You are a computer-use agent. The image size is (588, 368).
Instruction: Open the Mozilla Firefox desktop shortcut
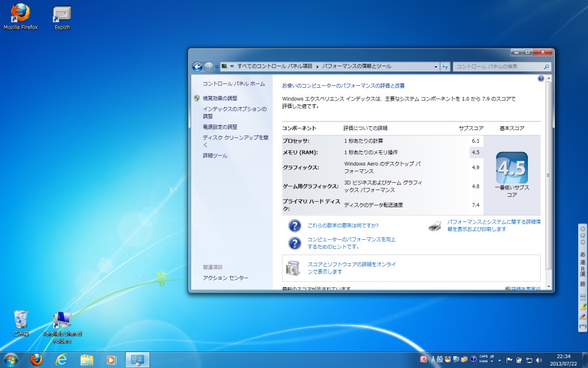(x=21, y=17)
